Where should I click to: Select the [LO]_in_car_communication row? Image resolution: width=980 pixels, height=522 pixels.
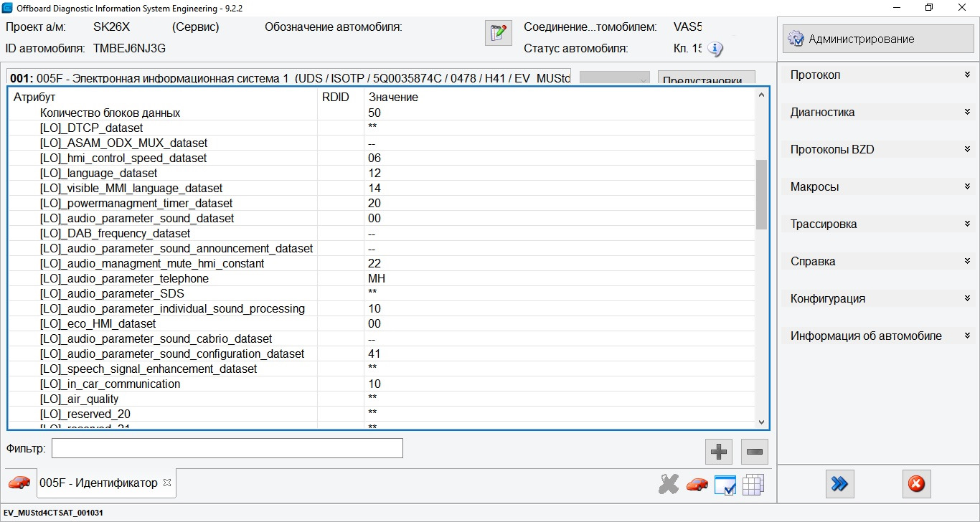(382, 384)
